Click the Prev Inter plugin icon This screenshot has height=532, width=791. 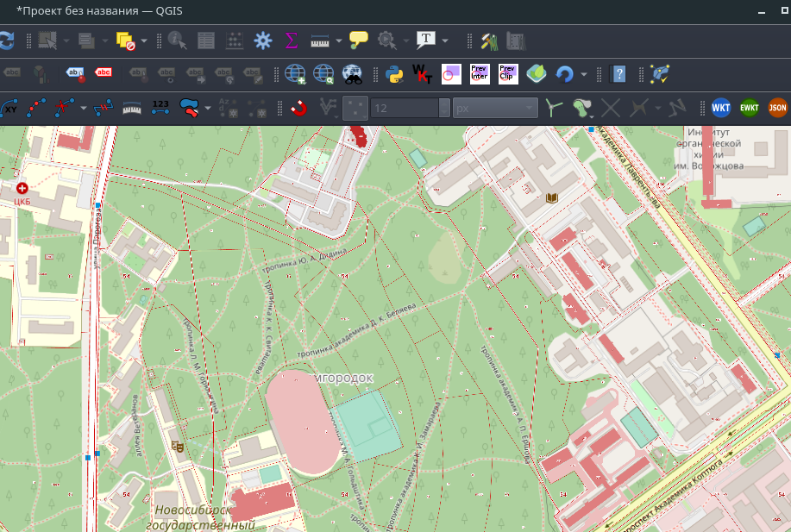click(480, 74)
